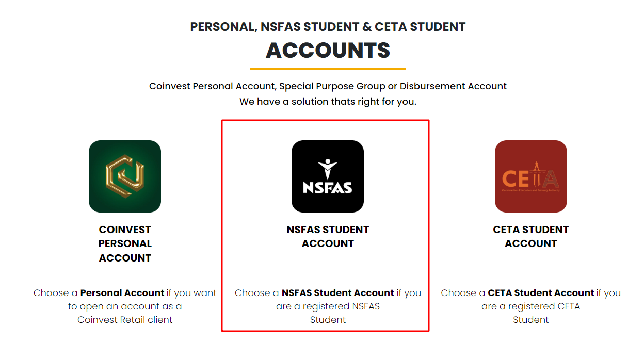Click the CETA STUDENT ACCOUNT heading
Image resolution: width=644 pixels, height=343 pixels.
(x=531, y=236)
